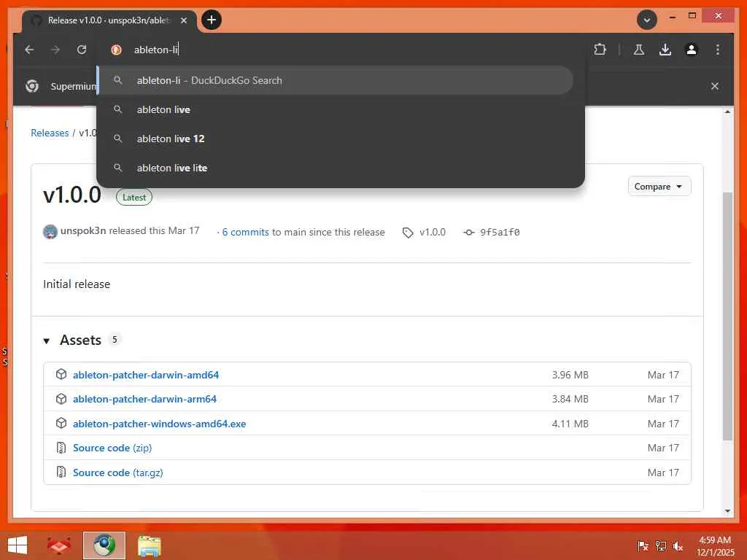747x560 pixels.
Task: Download ableton-patcher-darwin-amd64
Action: tap(146, 375)
